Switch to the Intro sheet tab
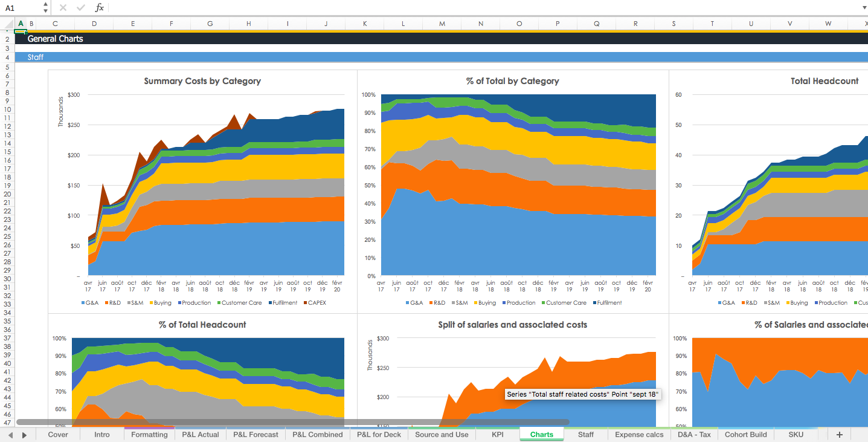Viewport: 868px width, 442px height. click(102, 434)
